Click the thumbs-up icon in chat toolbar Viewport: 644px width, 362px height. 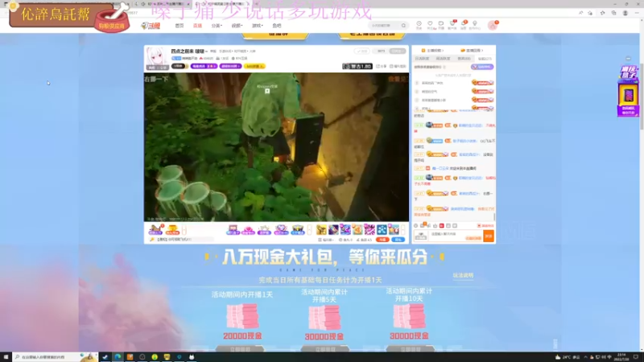[435, 226]
